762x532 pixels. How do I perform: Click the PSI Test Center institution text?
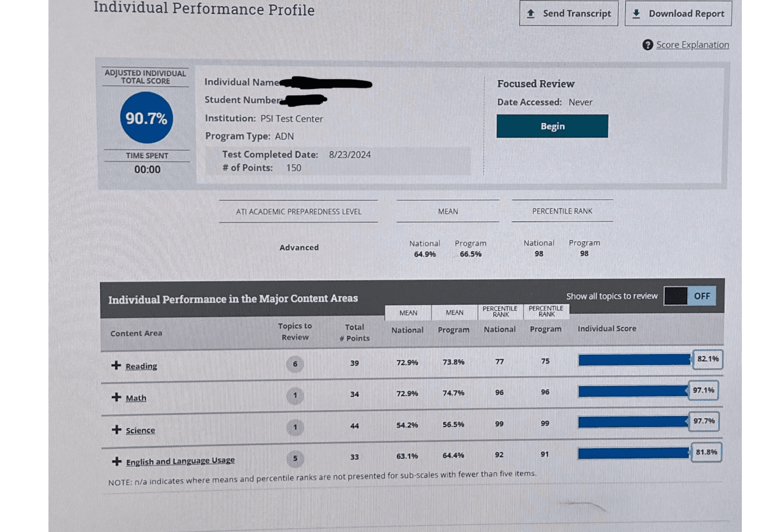pos(291,119)
